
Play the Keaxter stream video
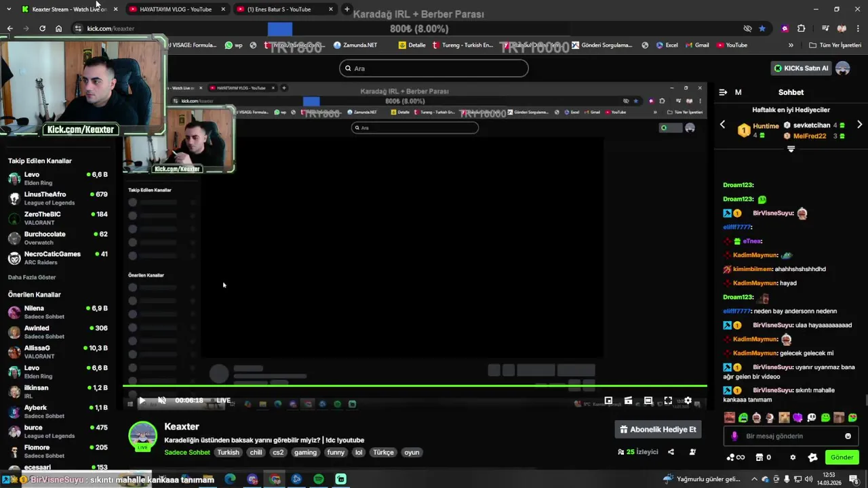[142, 401]
